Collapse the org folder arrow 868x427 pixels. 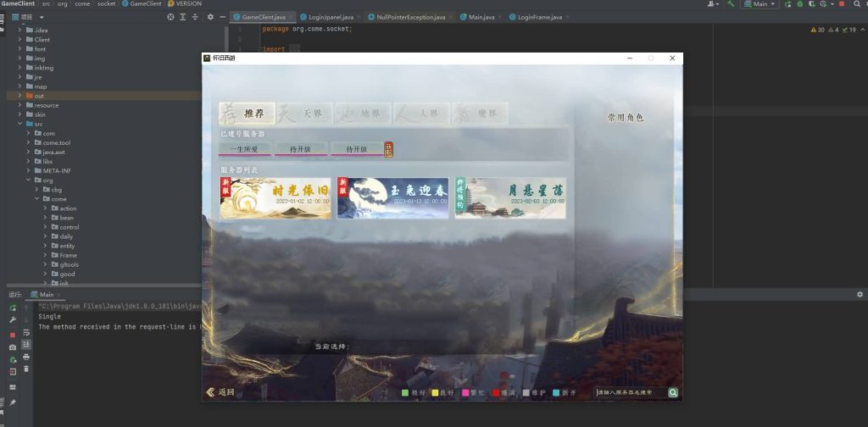[29, 180]
